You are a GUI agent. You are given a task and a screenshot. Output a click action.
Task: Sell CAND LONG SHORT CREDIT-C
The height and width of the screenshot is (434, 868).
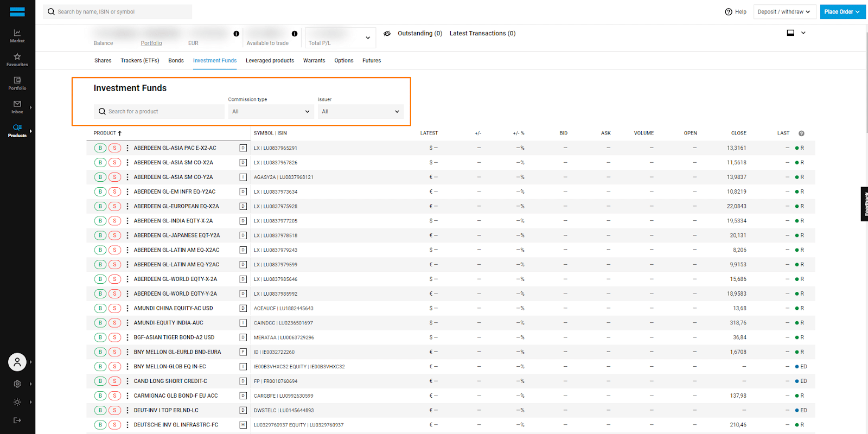[x=114, y=381]
